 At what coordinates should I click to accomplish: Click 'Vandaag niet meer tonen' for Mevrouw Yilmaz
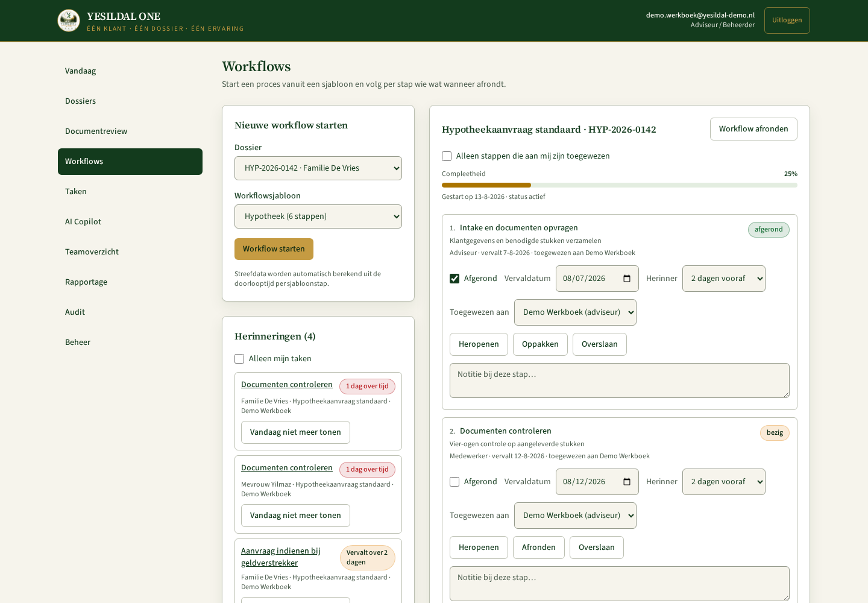tap(295, 516)
